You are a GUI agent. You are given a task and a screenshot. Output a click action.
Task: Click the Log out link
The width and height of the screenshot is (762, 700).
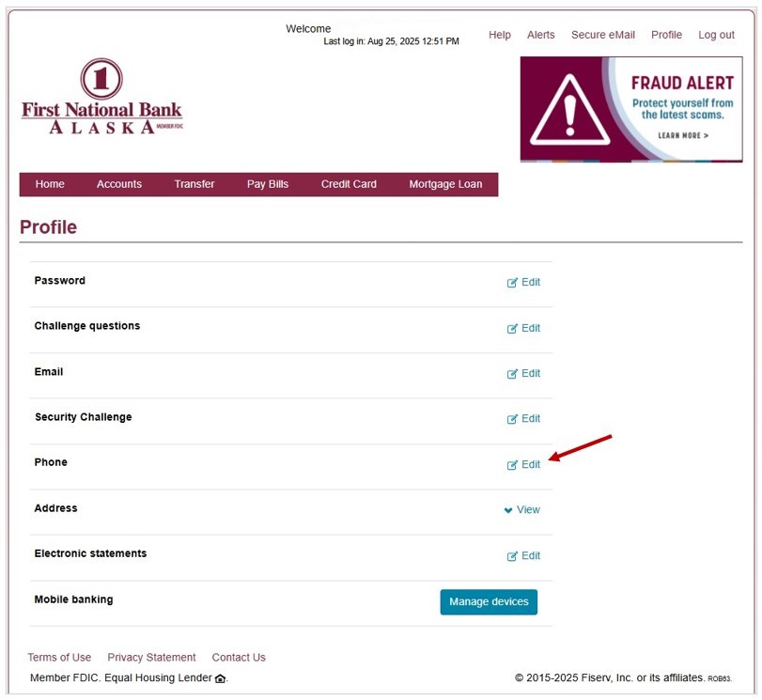[716, 35]
